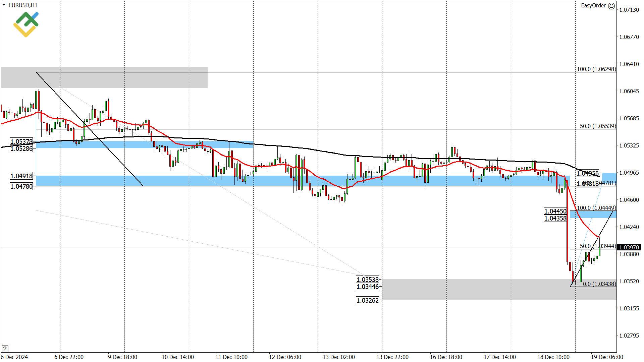Toggle the 1.05378 resistance level label
Screen dimensions: 644x362
(x=21, y=141)
